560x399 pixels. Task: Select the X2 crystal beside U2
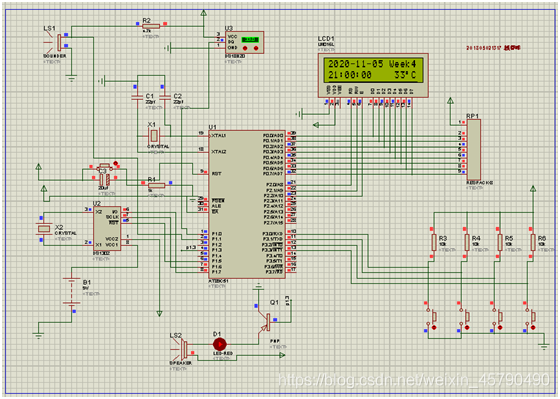[x=43, y=229]
